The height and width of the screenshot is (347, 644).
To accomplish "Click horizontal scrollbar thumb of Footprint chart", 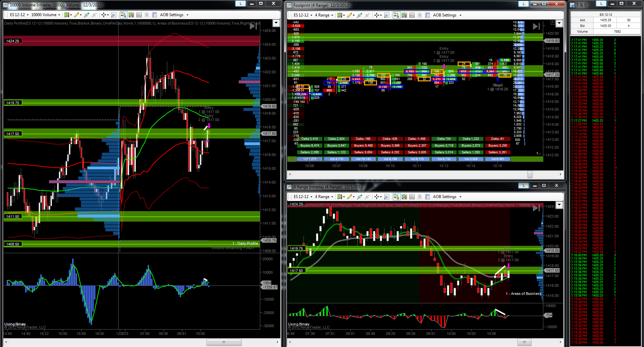I will pyautogui.click(x=530, y=175).
